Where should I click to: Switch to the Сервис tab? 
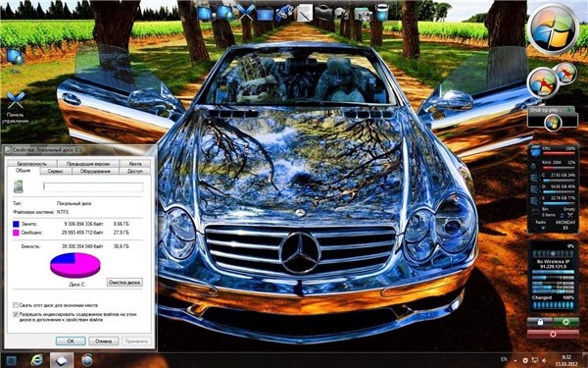point(56,171)
